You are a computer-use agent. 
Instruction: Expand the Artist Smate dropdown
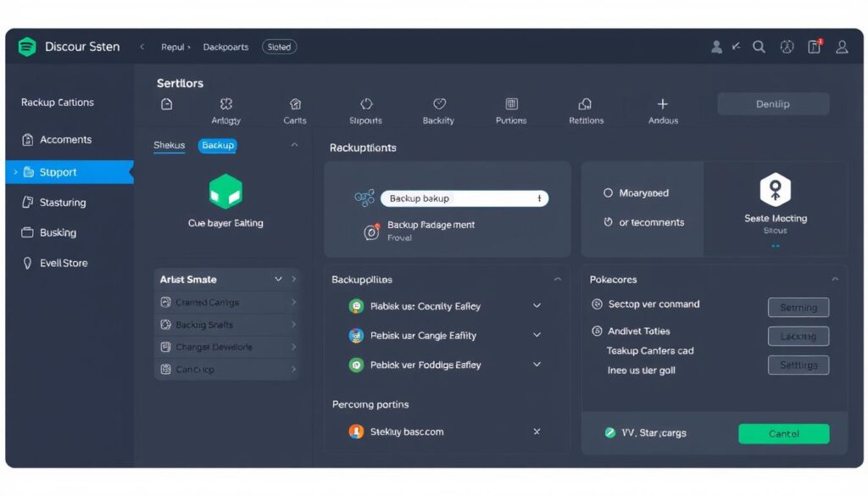point(280,278)
